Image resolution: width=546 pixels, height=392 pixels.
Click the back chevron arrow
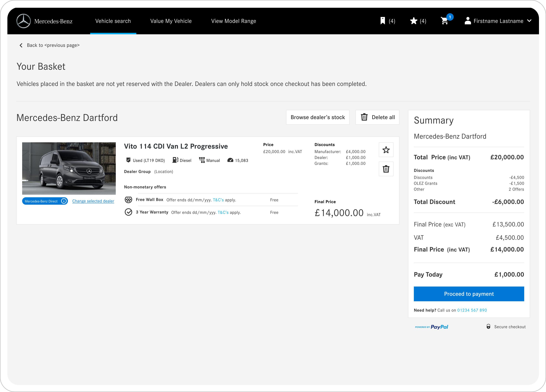click(21, 45)
